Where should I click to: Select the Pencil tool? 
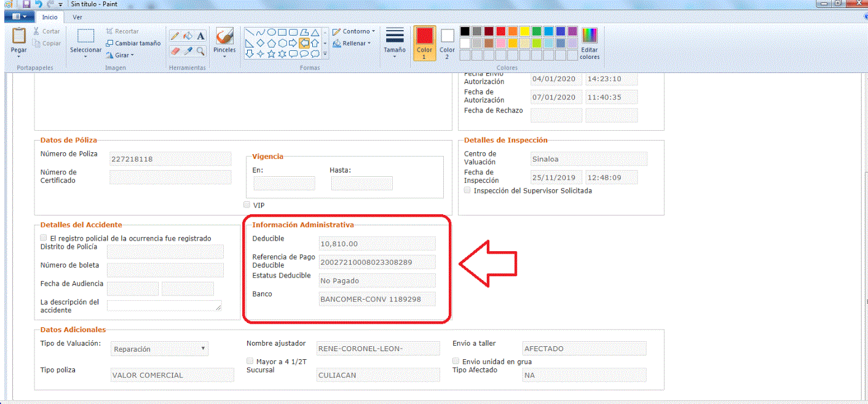(175, 36)
